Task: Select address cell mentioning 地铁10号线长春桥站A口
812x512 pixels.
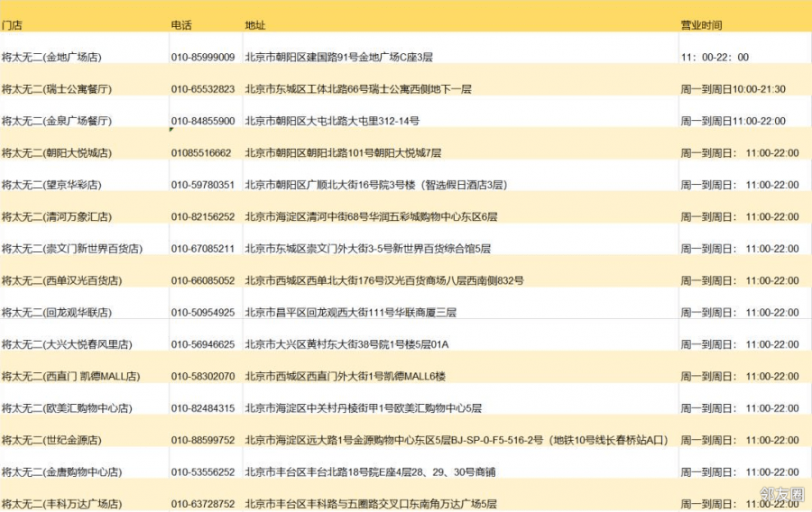Action: [456, 441]
